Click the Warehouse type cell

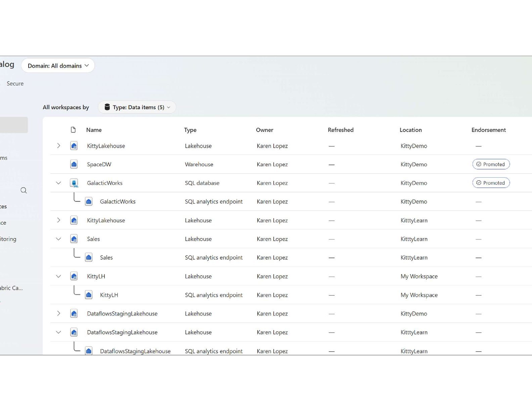(199, 165)
